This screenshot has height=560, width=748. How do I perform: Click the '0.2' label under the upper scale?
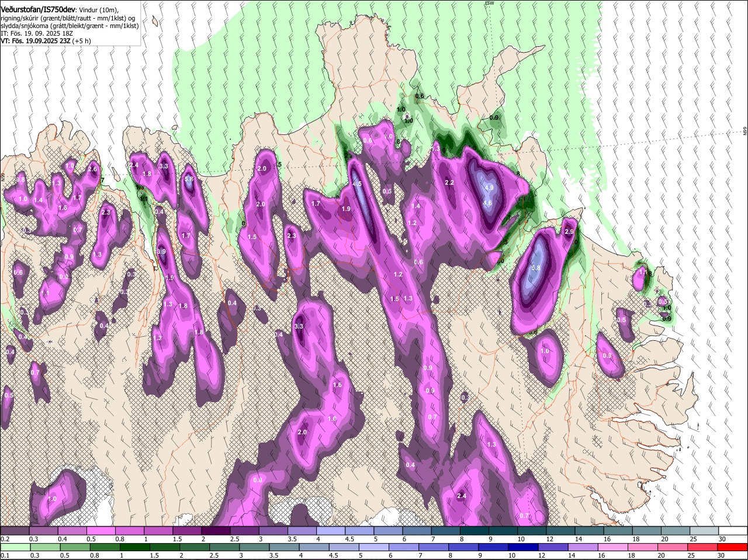point(5,539)
